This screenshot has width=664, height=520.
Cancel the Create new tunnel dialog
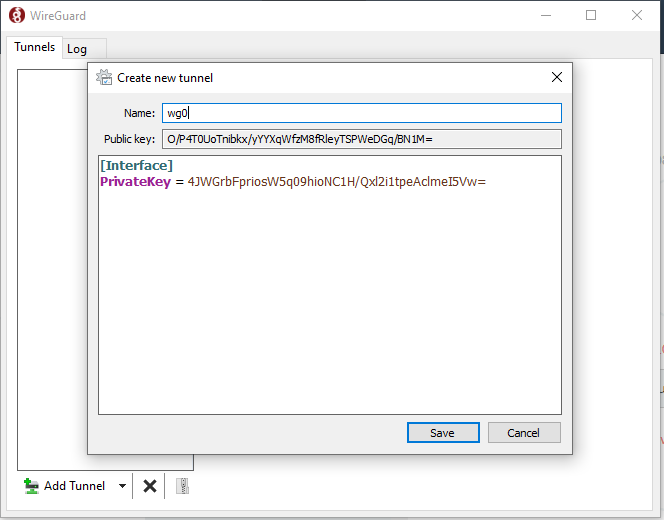524,432
